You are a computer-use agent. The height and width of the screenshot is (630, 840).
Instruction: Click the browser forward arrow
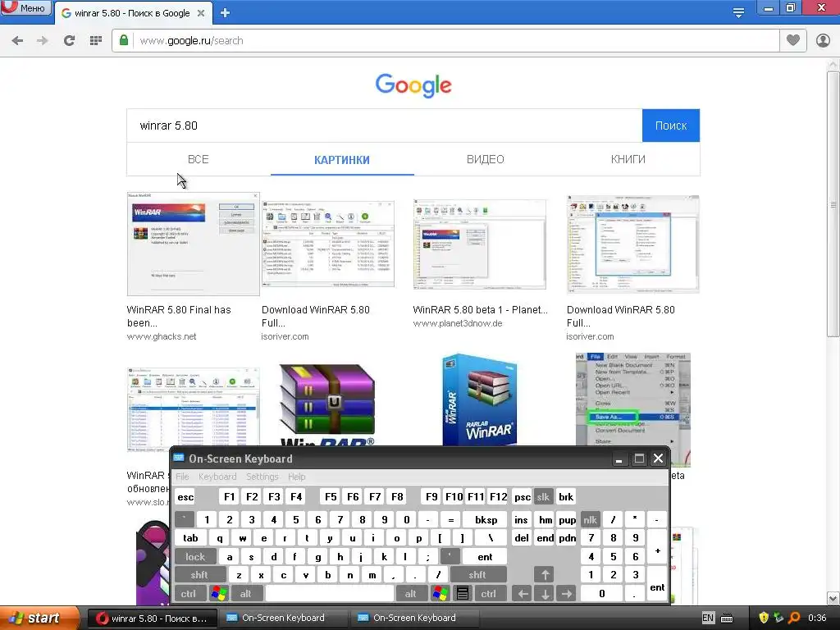(x=43, y=41)
